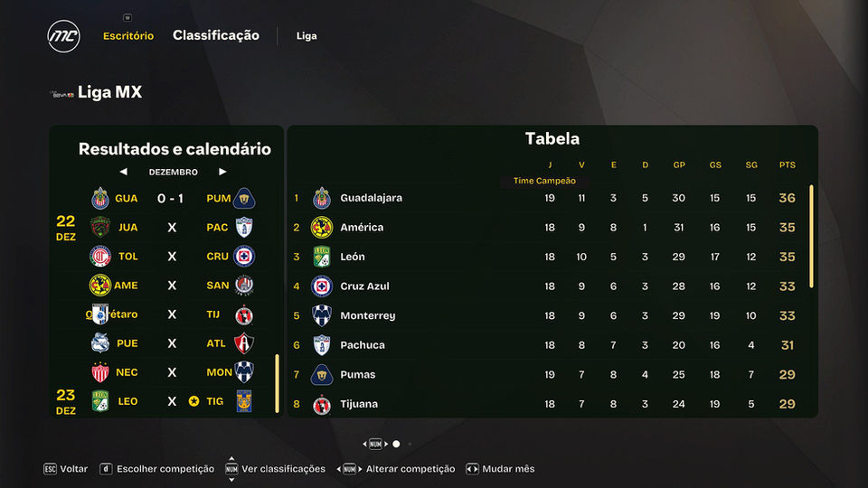
Task: Click the results calendar scrollbar
Action: tap(278, 383)
